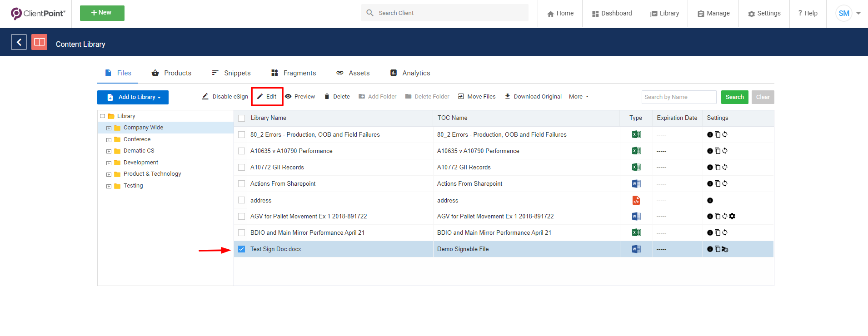
Task: Click Download Original
Action: (533, 97)
